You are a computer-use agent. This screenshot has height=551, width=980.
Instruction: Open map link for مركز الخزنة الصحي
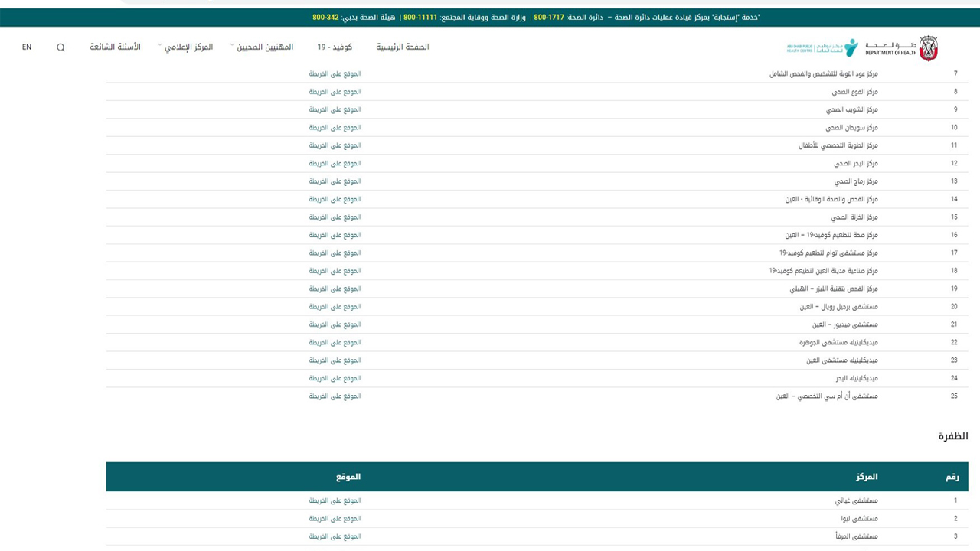pyautogui.click(x=335, y=217)
